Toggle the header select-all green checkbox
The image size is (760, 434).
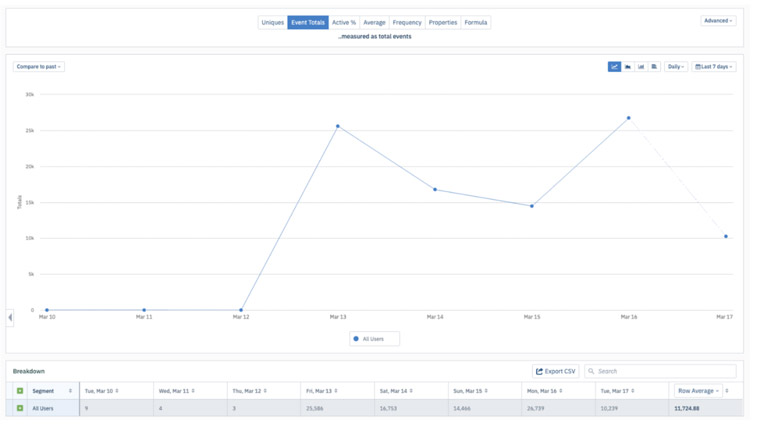pos(20,391)
